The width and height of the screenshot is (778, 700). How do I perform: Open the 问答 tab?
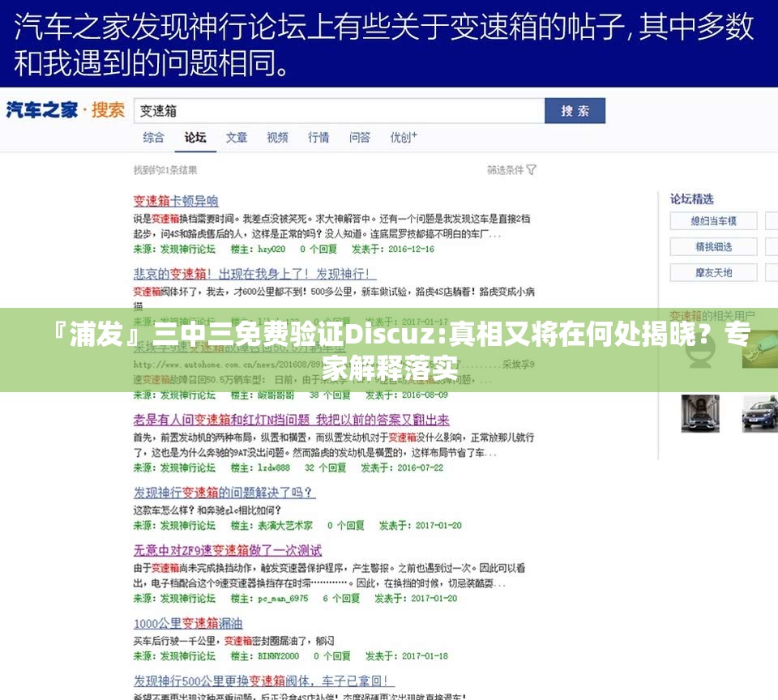pyautogui.click(x=360, y=138)
